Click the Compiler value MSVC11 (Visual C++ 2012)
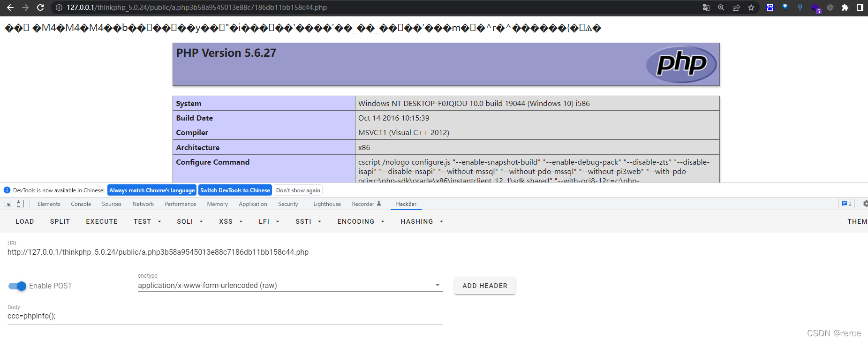Image resolution: width=868 pixels, height=341 pixels. (x=404, y=133)
